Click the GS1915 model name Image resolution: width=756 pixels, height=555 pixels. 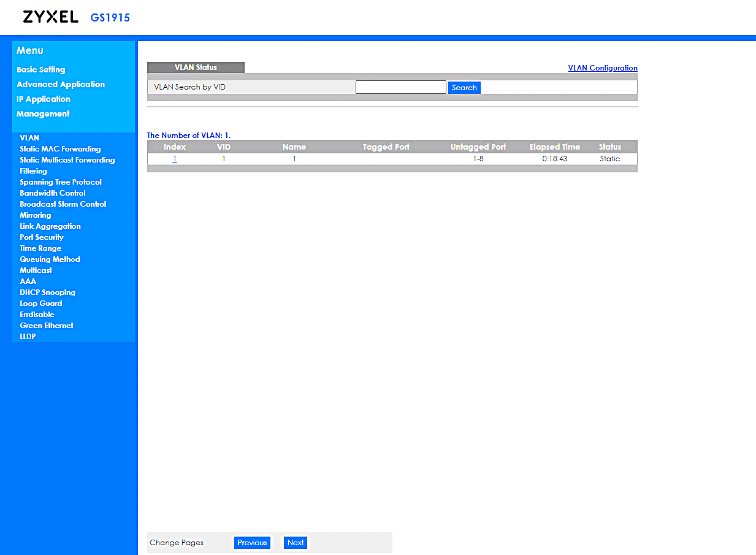pos(110,18)
